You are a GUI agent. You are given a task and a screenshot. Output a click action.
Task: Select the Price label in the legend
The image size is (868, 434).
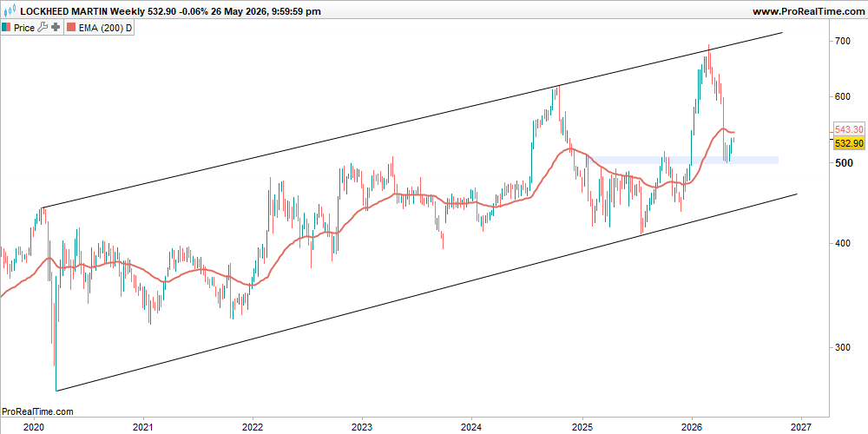pos(24,28)
